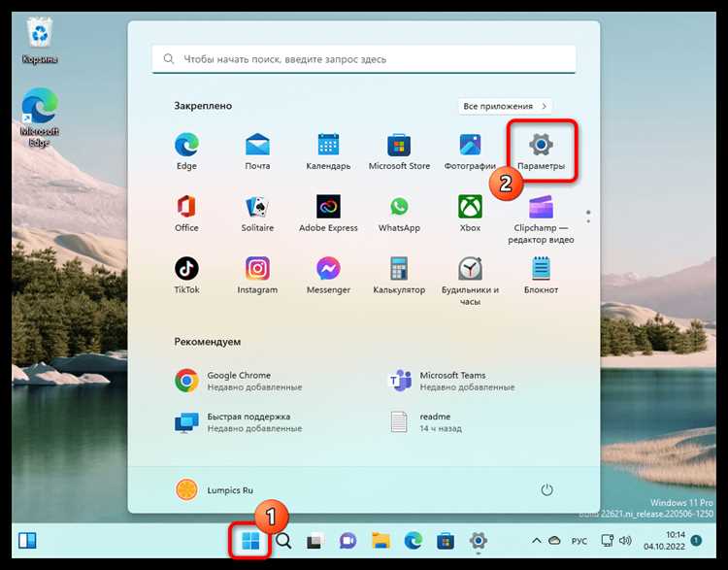Click the OneDrive cloud tray icon
Viewport: 728px width, 570px height.
[554, 541]
